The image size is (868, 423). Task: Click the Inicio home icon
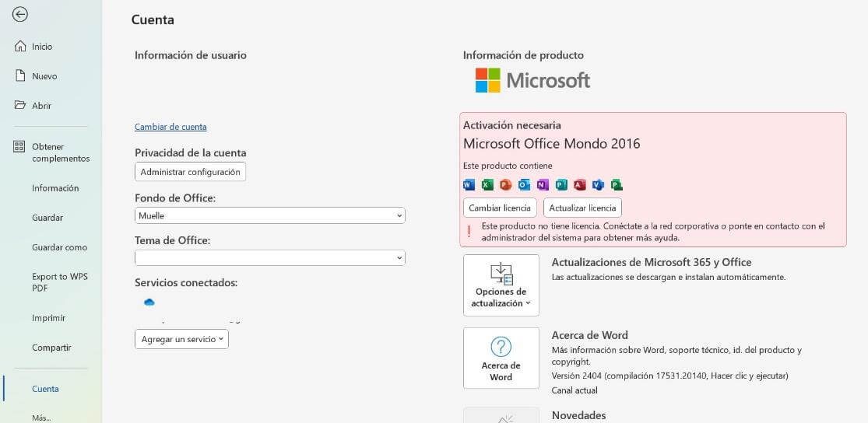pyautogui.click(x=20, y=47)
